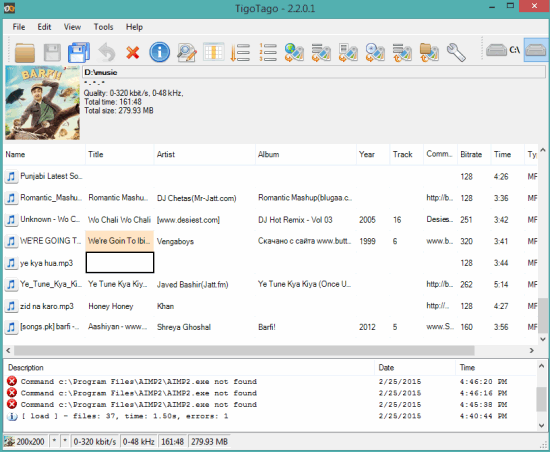This screenshot has width=550, height=452.
Task: Select the highlighted drive icon at far right
Action: (536, 50)
